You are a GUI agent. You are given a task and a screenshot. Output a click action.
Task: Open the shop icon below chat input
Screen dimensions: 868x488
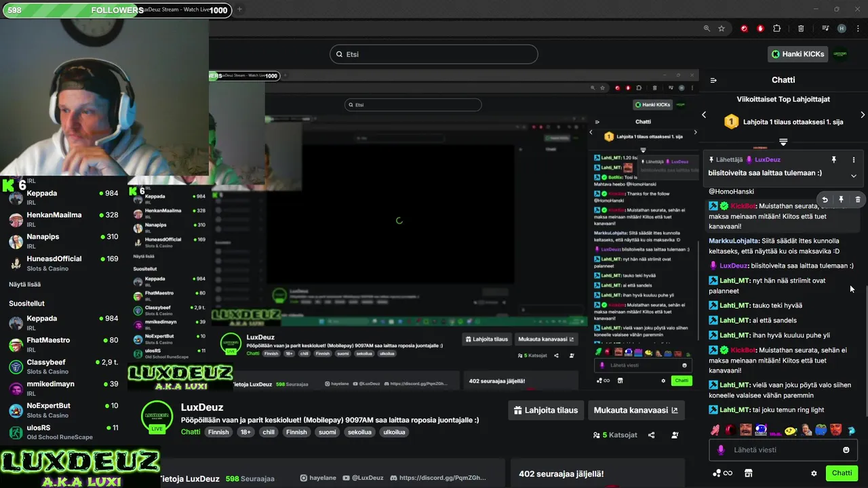tap(749, 473)
